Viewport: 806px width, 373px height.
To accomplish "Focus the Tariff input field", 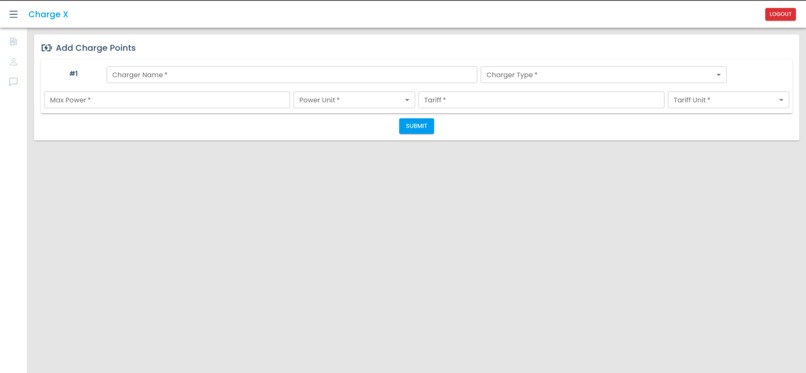I will (541, 100).
